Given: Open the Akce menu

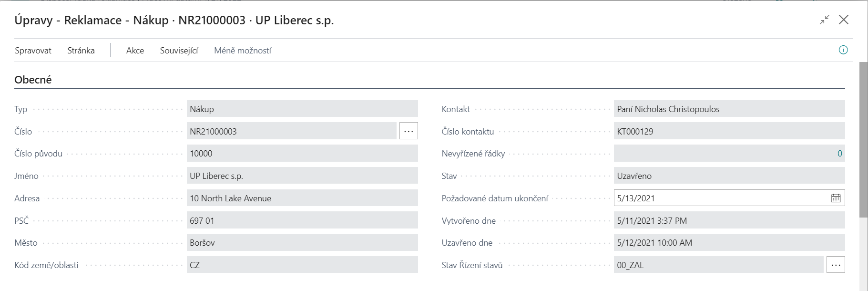Looking at the screenshot, I should (135, 51).
